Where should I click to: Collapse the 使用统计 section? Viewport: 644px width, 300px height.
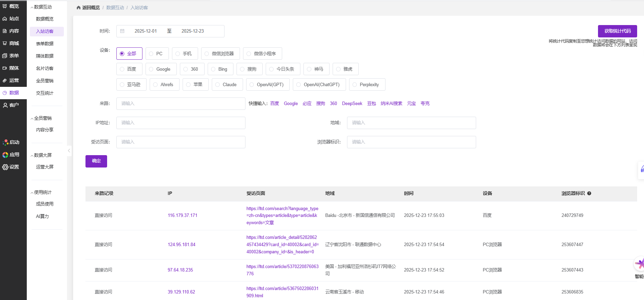(32, 193)
